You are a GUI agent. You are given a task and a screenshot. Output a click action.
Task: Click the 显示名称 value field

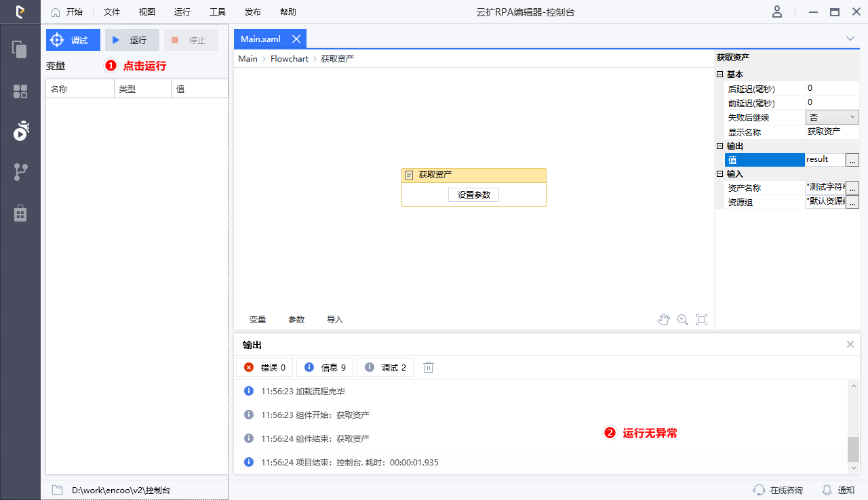coord(832,131)
